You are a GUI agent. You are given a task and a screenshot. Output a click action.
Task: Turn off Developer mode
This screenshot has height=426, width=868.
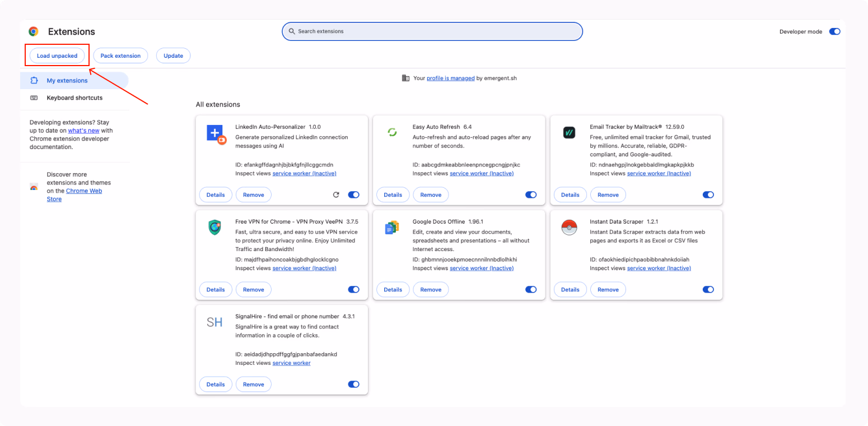(x=834, y=31)
